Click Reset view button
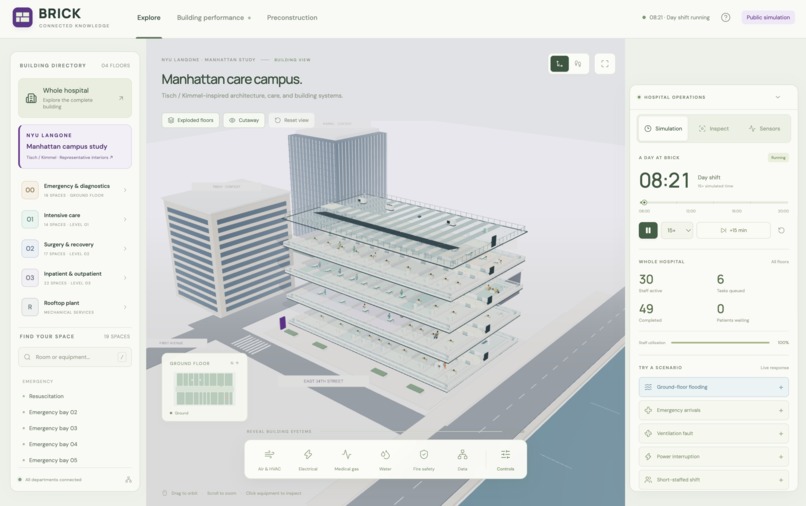 [x=291, y=120]
